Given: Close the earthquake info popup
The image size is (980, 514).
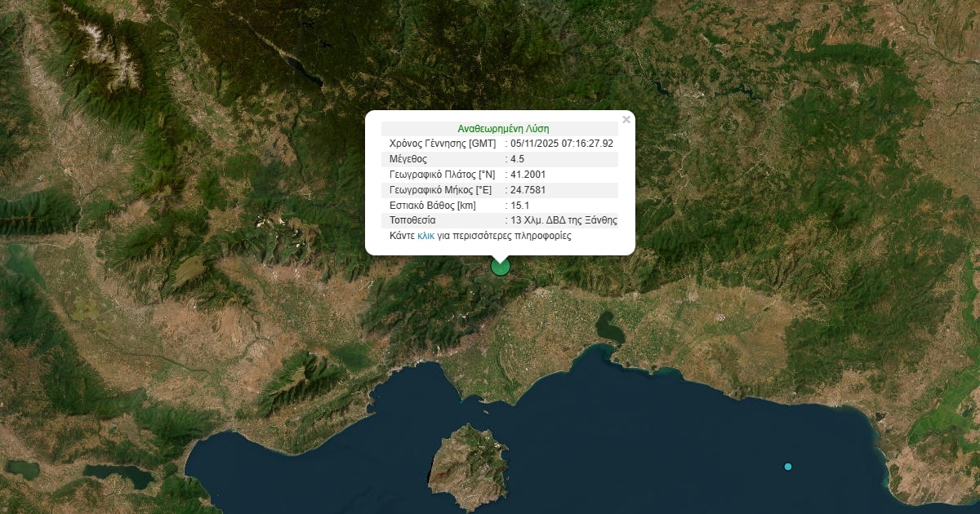Looking at the screenshot, I should (x=626, y=120).
